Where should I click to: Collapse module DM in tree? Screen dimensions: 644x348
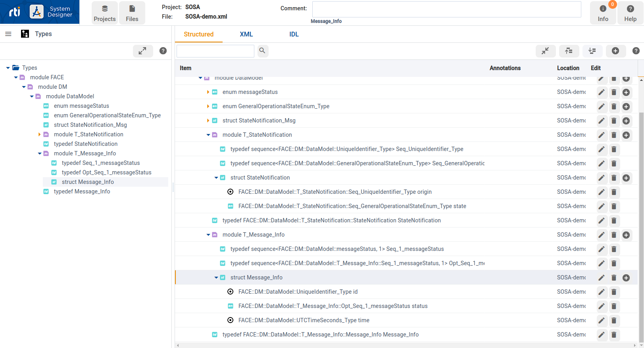[24, 87]
